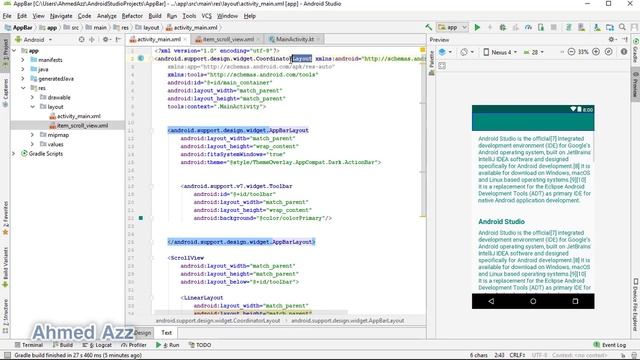Expand Gradle Scripts node
This screenshot has height=360, width=640.
13,153
